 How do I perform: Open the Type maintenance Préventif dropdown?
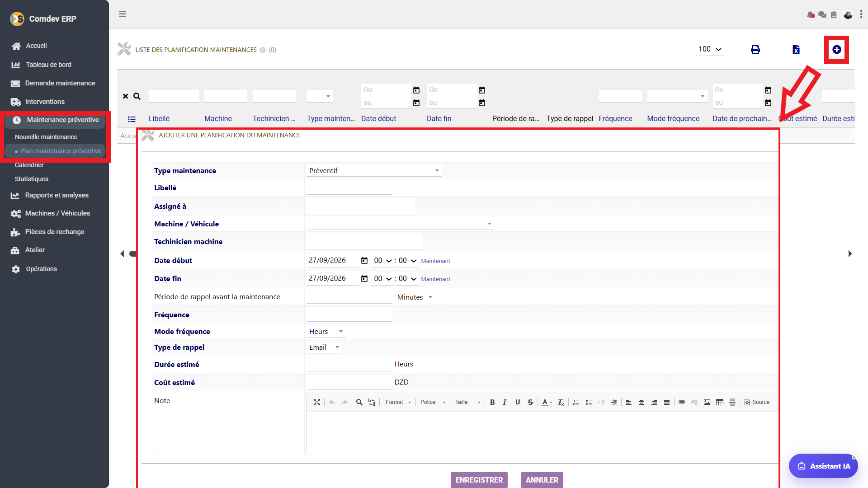[374, 170]
